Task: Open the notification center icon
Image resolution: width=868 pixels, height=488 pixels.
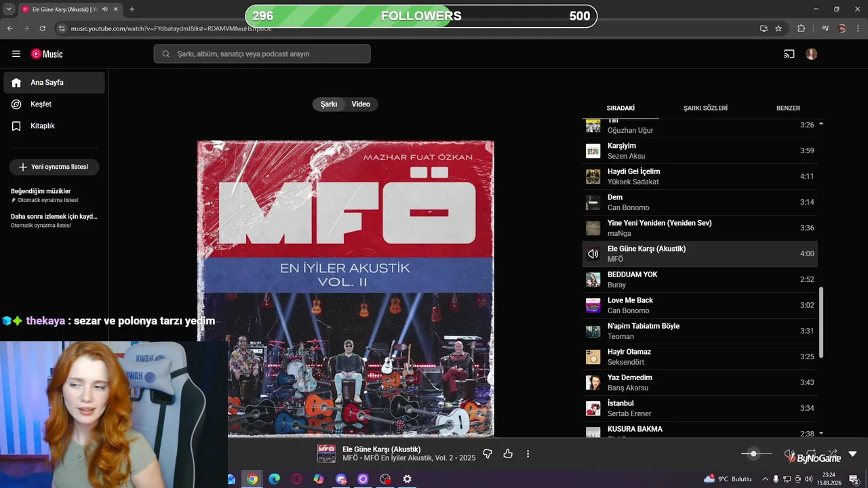Action: coord(854,479)
